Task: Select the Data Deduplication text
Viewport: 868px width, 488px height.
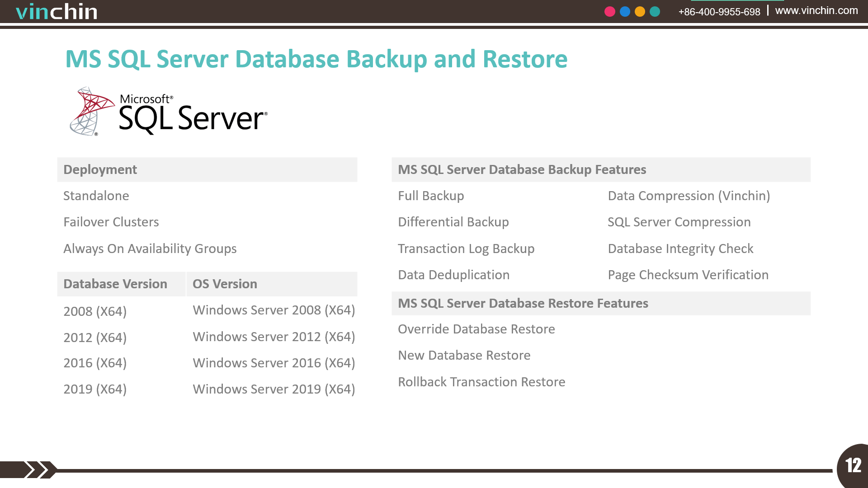Action: click(454, 275)
